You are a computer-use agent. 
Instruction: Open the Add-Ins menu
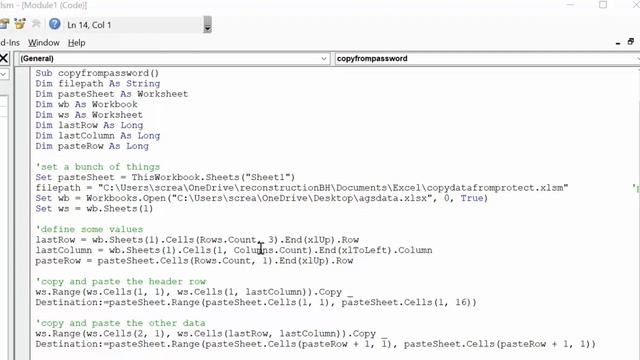[x=10, y=42]
